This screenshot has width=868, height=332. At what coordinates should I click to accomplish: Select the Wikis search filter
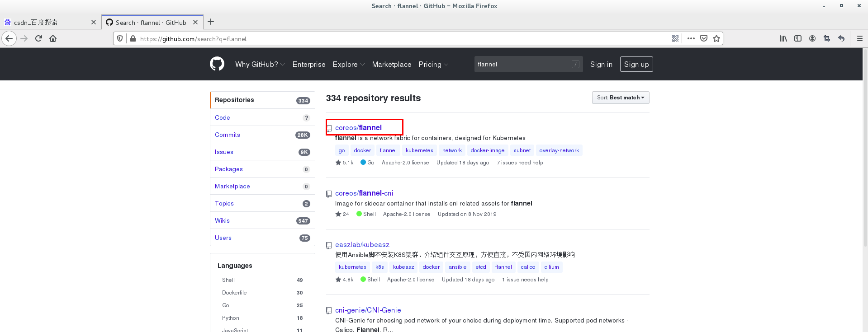pos(262,220)
